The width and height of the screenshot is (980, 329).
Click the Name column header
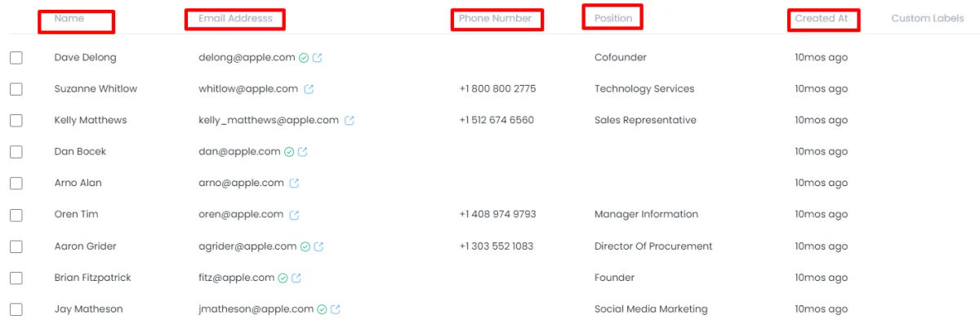[x=69, y=19]
